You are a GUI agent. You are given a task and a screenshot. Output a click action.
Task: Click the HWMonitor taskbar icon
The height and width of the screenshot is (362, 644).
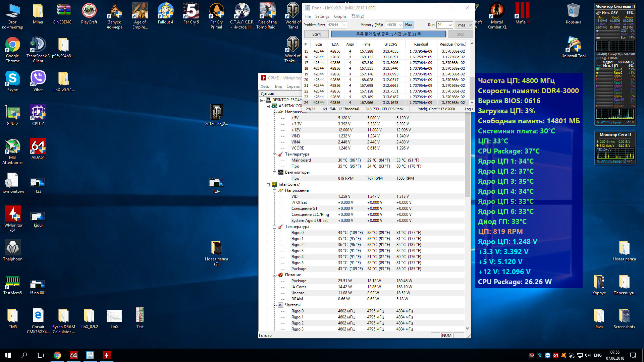coord(106,355)
